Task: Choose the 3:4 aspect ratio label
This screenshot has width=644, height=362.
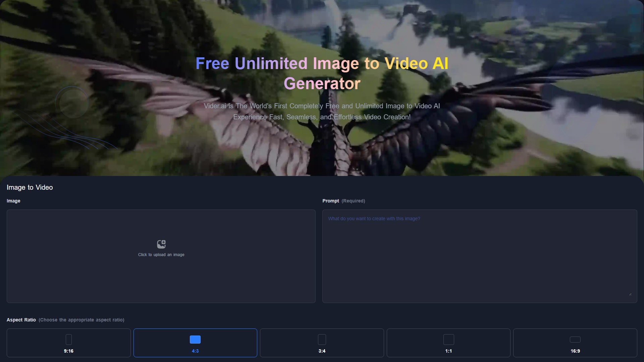Action: tap(322, 351)
